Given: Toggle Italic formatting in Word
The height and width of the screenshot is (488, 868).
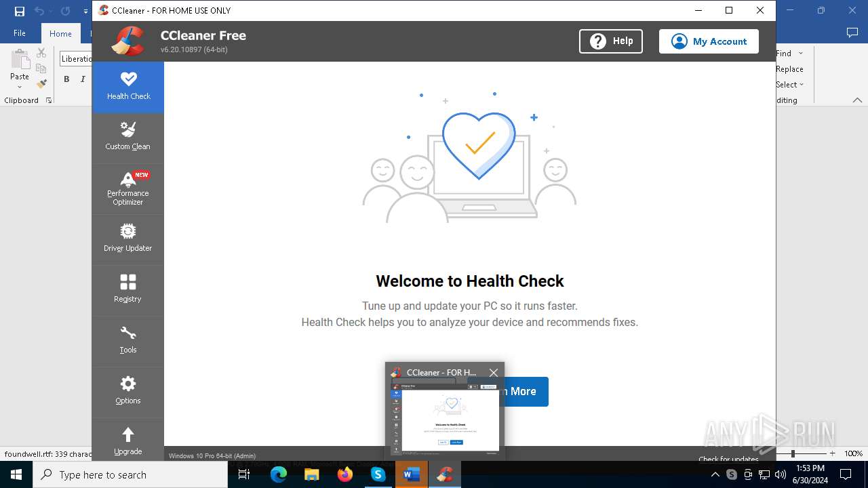Looking at the screenshot, I should (83, 79).
